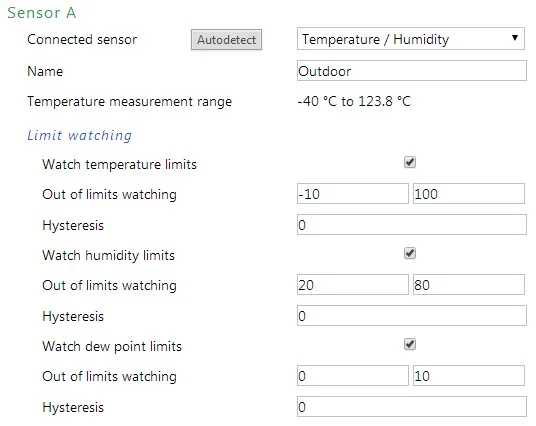Click the dropdown arrow of Connected sensor

[514, 38]
